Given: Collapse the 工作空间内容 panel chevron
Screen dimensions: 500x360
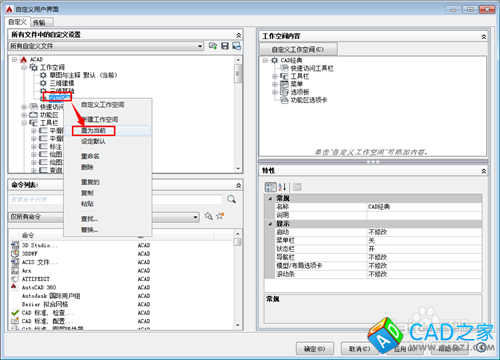Looking at the screenshot, I should pos(484,36).
